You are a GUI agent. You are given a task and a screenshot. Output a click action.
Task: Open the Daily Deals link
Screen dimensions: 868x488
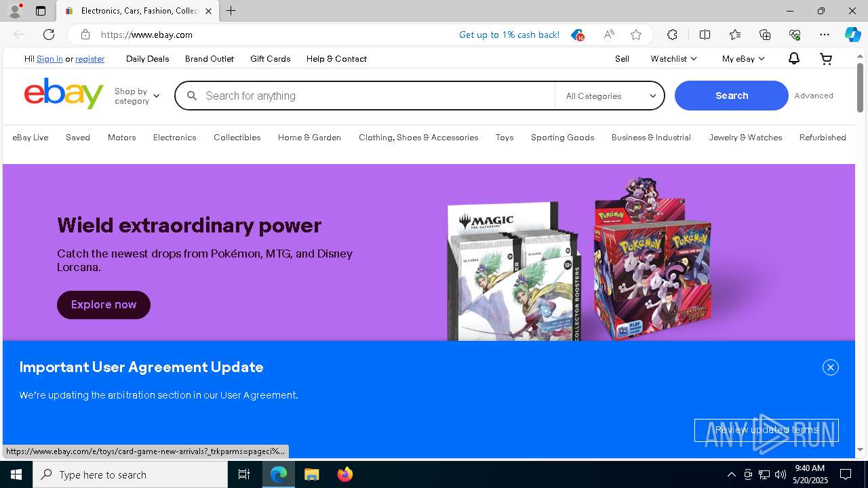click(x=147, y=59)
